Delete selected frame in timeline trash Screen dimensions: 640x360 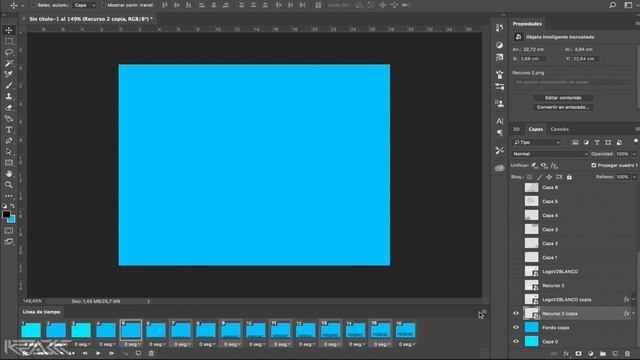(151, 353)
